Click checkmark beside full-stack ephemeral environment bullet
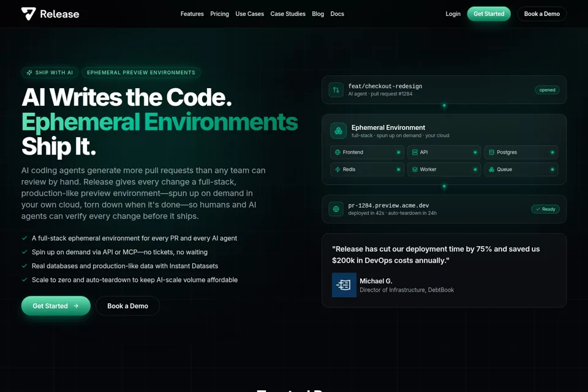The width and height of the screenshot is (588, 392). point(24,238)
